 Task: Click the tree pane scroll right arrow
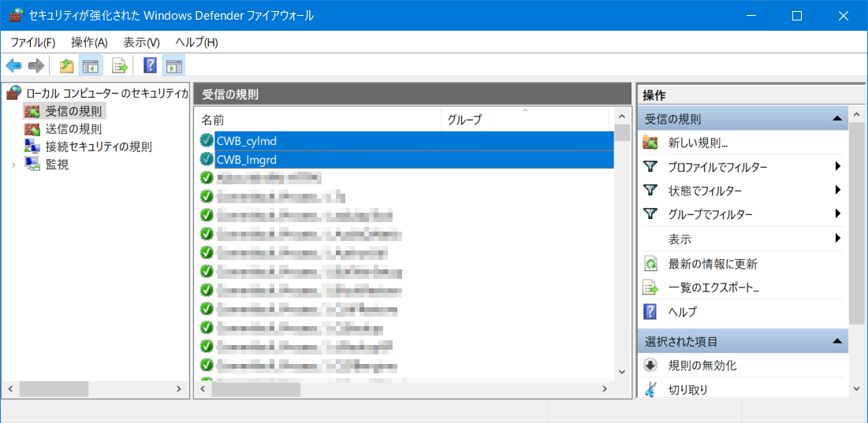[x=178, y=388]
